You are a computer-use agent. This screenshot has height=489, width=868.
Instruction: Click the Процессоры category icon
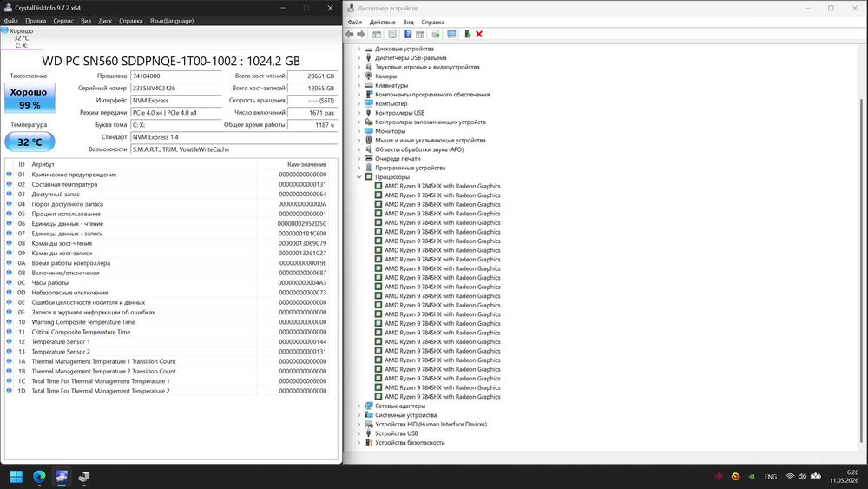pyautogui.click(x=369, y=176)
